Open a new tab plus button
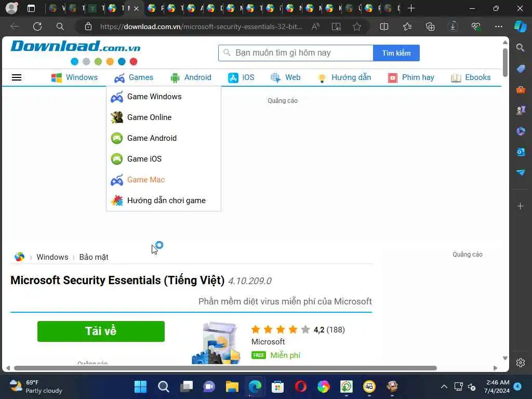 pyautogui.click(x=411, y=8)
